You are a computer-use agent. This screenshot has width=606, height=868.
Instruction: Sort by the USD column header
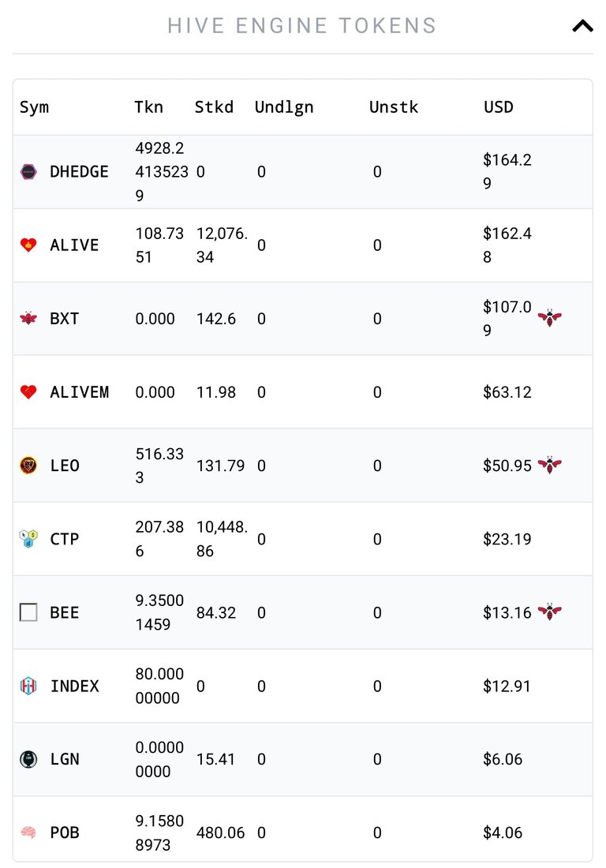[498, 107]
